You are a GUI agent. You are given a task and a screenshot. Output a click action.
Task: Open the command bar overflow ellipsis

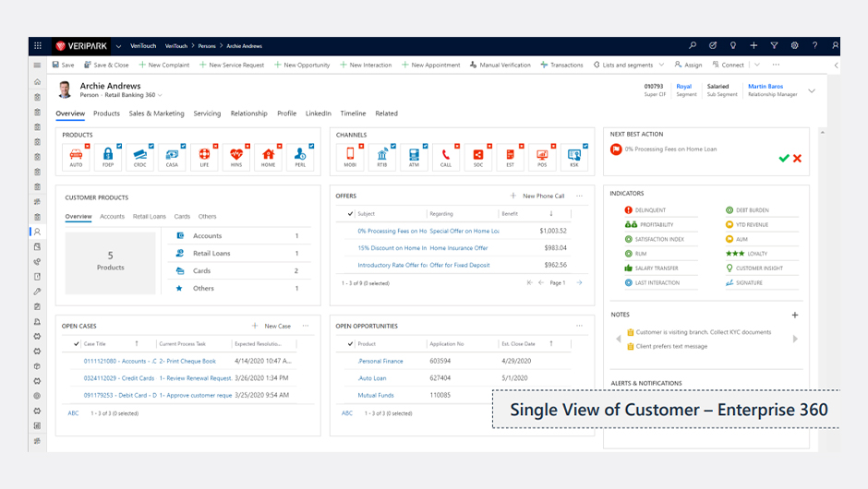(776, 65)
